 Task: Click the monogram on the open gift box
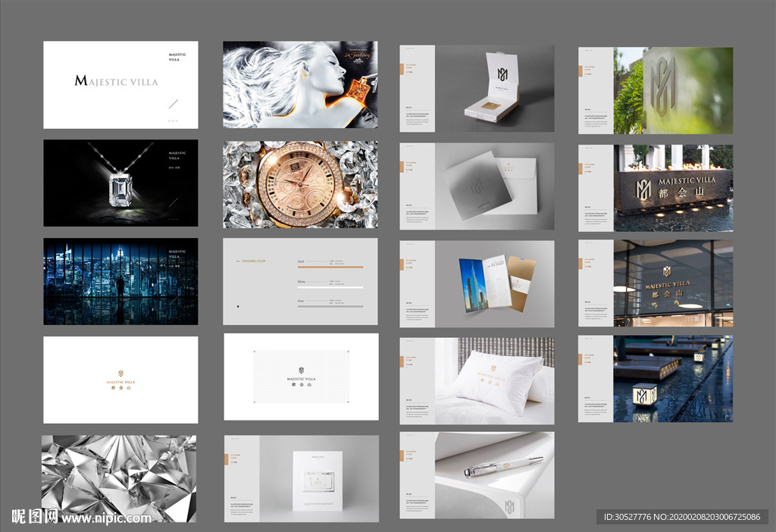[x=502, y=74]
